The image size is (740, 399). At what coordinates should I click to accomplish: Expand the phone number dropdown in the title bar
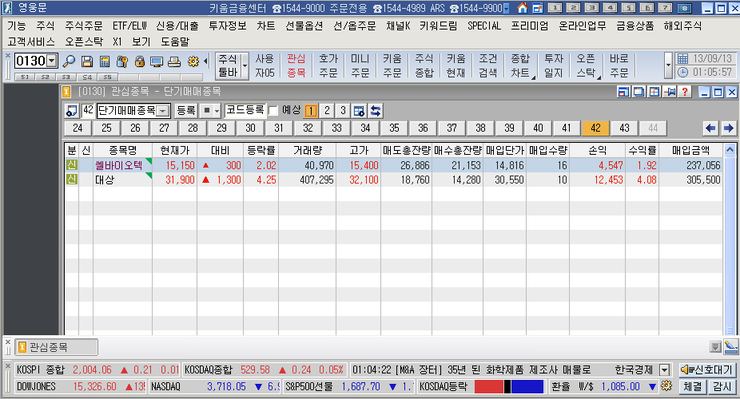pos(506,8)
